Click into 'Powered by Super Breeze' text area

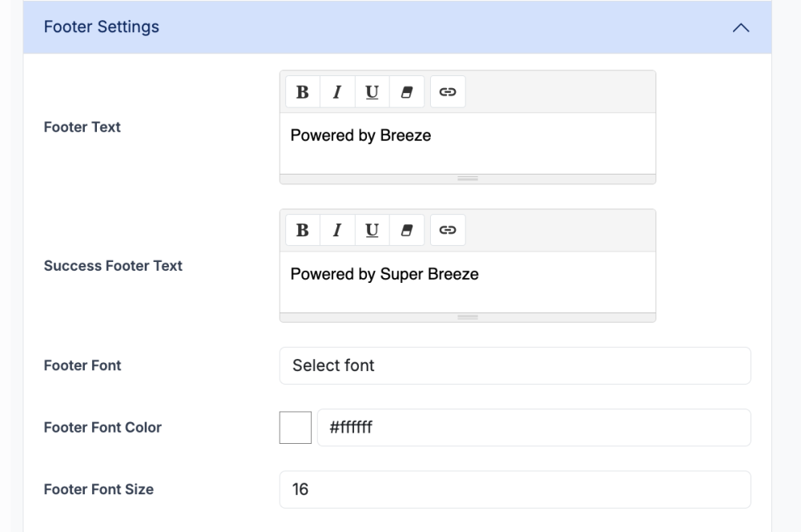pyautogui.click(x=467, y=281)
